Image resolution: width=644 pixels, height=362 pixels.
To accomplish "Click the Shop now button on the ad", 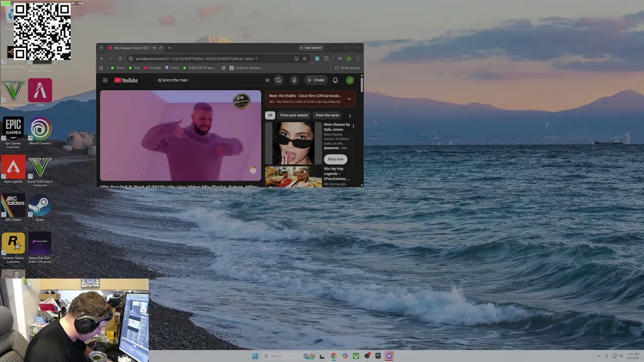I will pos(336,159).
